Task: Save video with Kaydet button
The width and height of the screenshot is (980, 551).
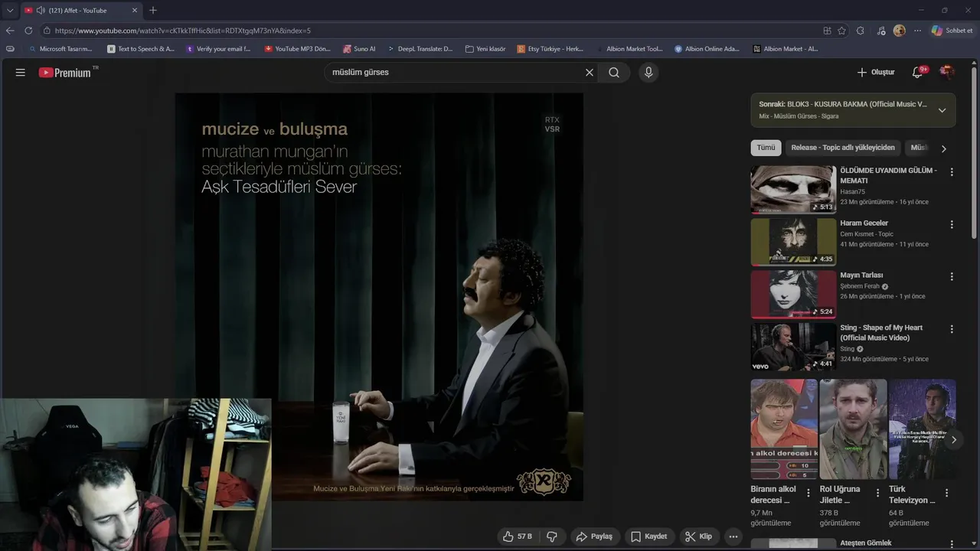Action: pos(649,536)
